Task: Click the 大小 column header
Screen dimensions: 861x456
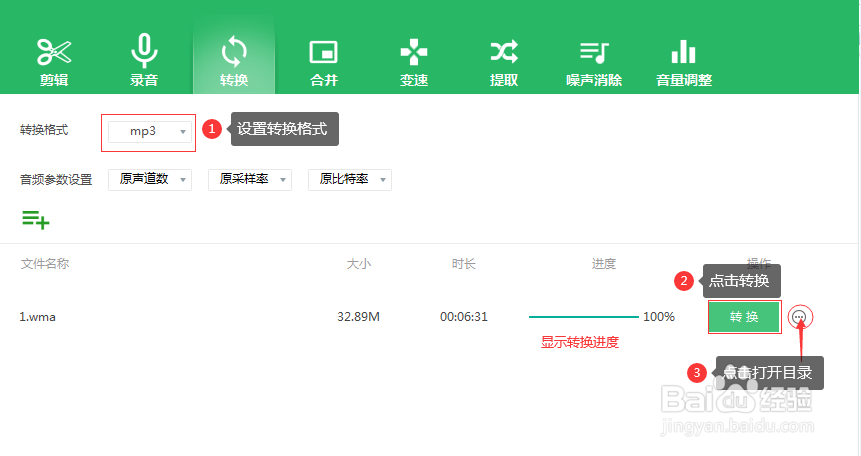Action: [x=359, y=264]
